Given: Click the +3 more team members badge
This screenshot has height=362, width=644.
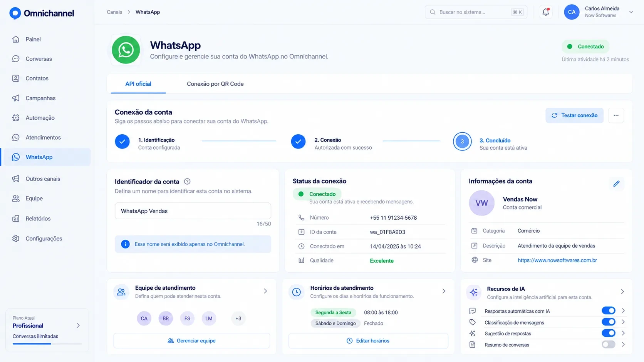Looking at the screenshot, I should pos(238,319).
